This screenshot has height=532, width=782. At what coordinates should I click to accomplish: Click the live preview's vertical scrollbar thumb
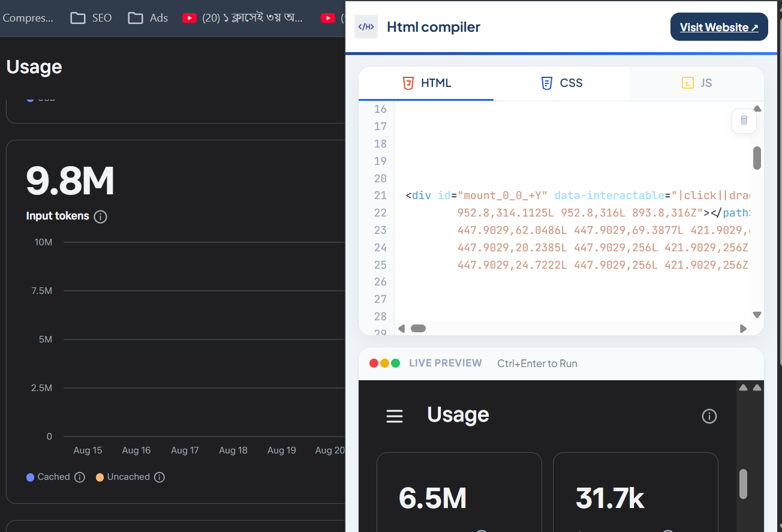coord(744,484)
